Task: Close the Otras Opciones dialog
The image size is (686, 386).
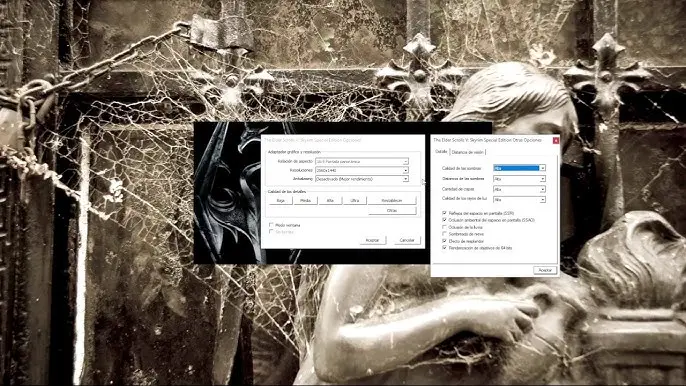Action: click(x=556, y=140)
